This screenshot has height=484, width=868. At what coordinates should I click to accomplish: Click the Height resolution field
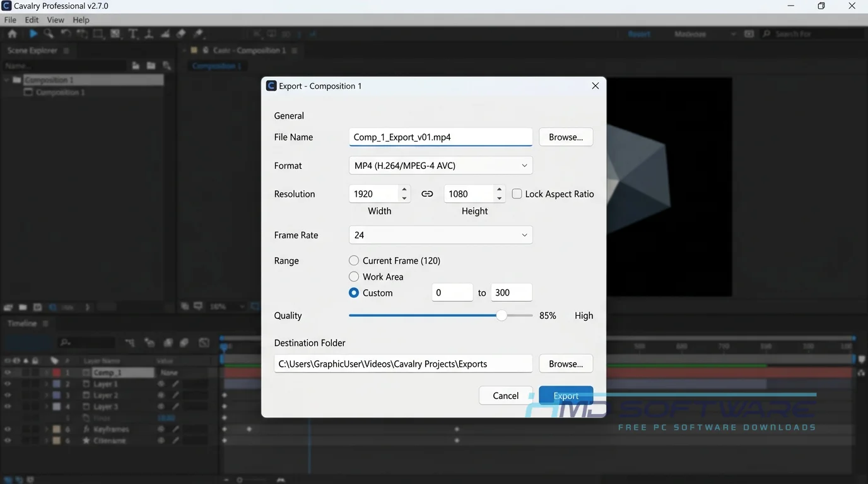tap(469, 193)
